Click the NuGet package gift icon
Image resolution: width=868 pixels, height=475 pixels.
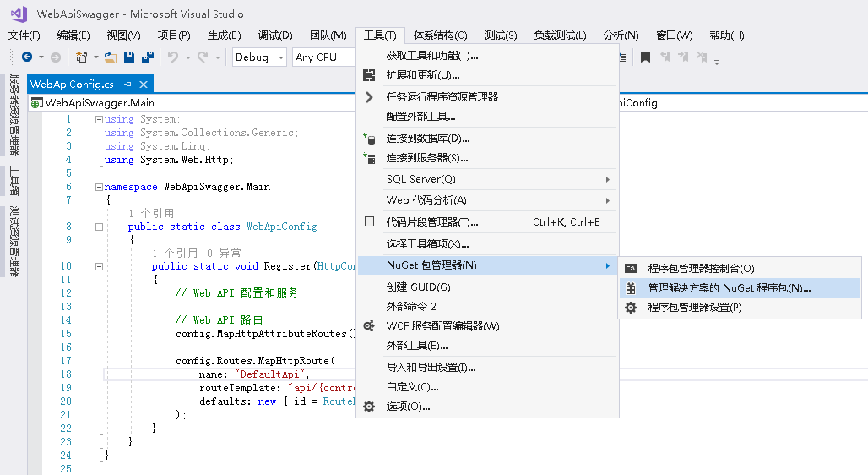631,288
